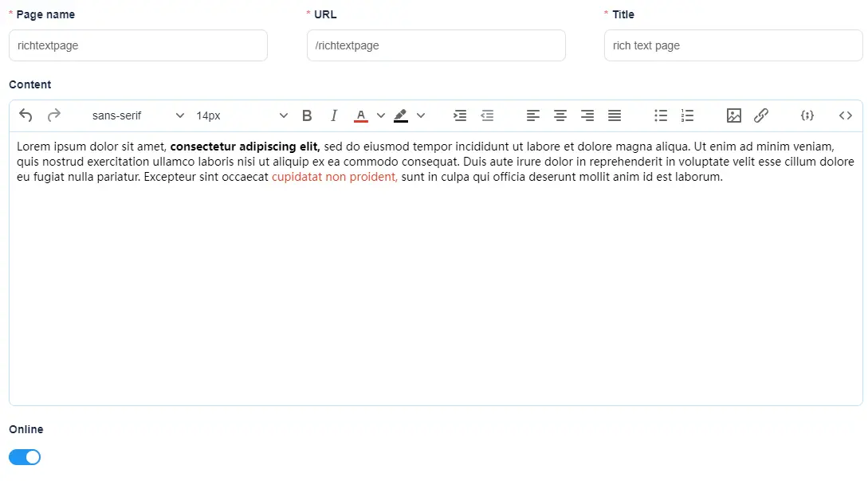This screenshot has height=481, width=868.
Task: Click the redo arrow icon
Action: coord(54,115)
